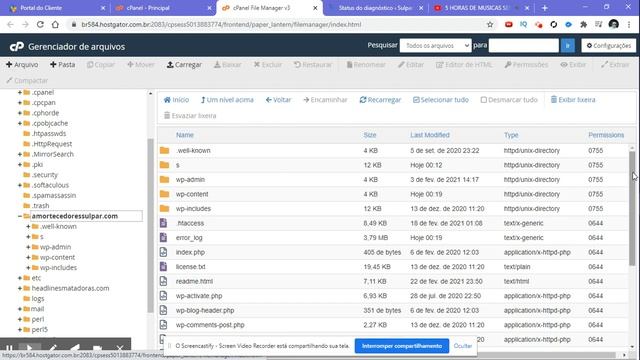Click the Arquivo new file button
This screenshot has height=360, width=640.
point(22,64)
